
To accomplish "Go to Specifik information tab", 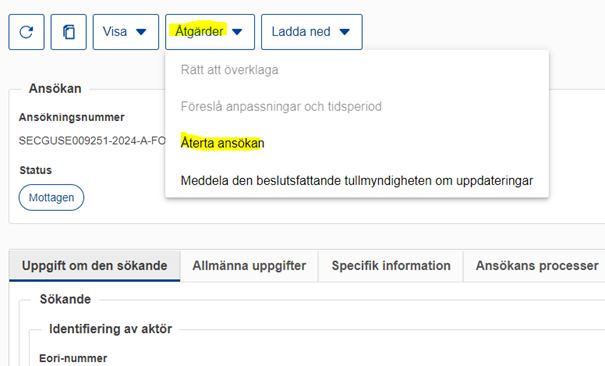I will tap(391, 266).
